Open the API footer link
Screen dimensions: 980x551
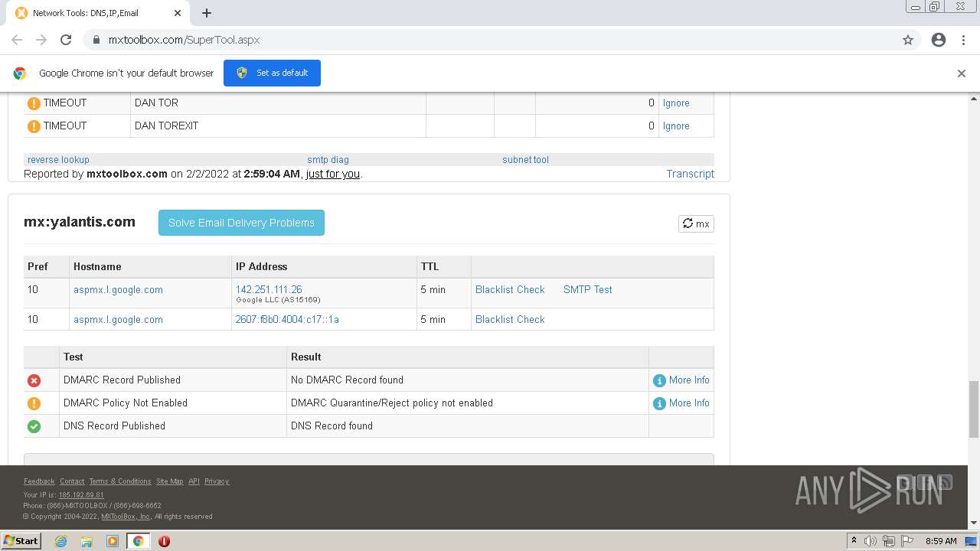pos(194,481)
